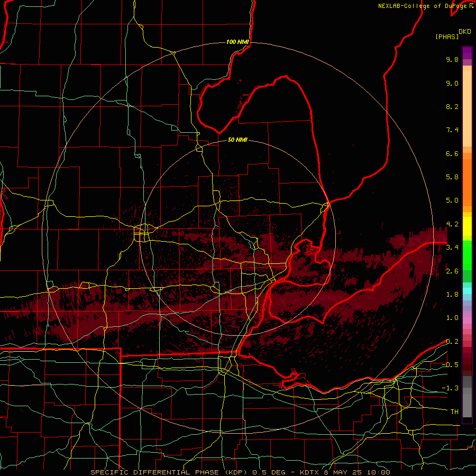476x476 pixels.
Task: Select the 9.0 scale value
Action: (452, 83)
